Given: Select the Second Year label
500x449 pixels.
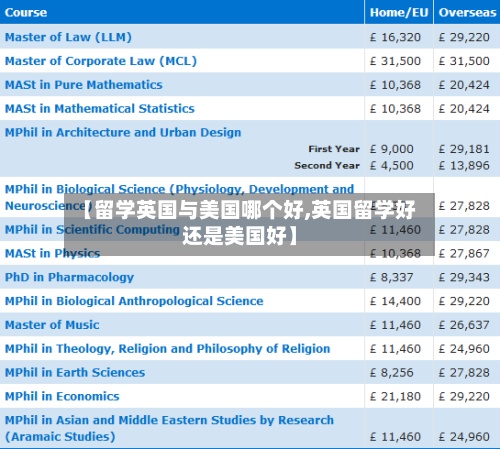Looking at the screenshot, I should click(x=327, y=165).
